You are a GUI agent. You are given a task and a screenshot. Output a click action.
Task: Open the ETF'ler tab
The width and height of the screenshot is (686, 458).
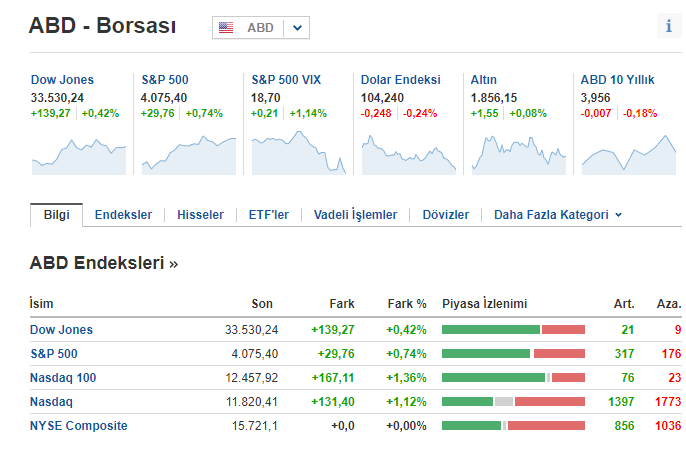click(x=268, y=215)
